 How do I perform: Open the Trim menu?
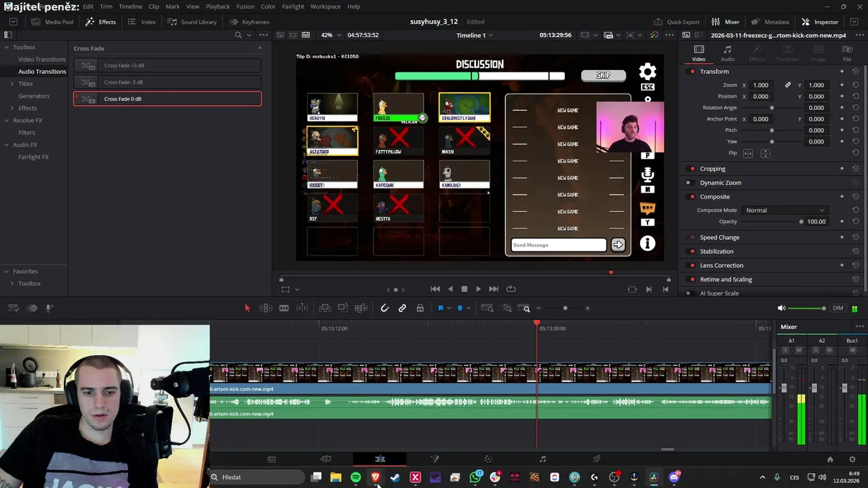106,7
